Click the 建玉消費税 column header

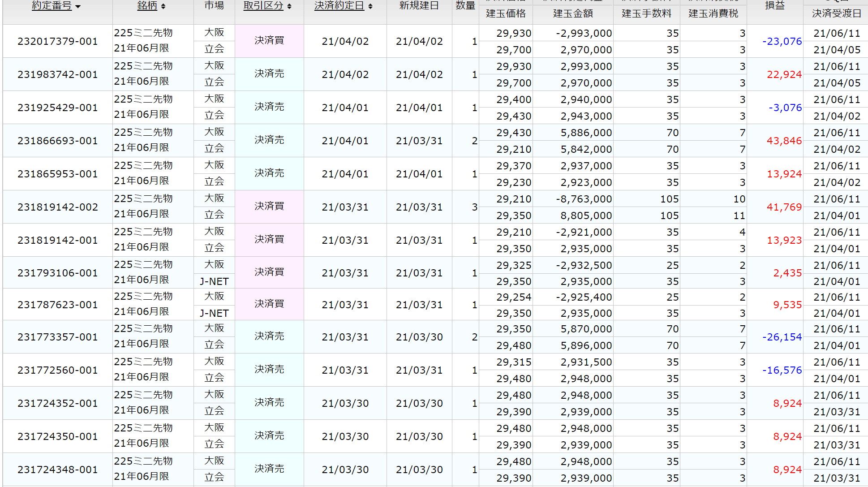[x=713, y=13]
